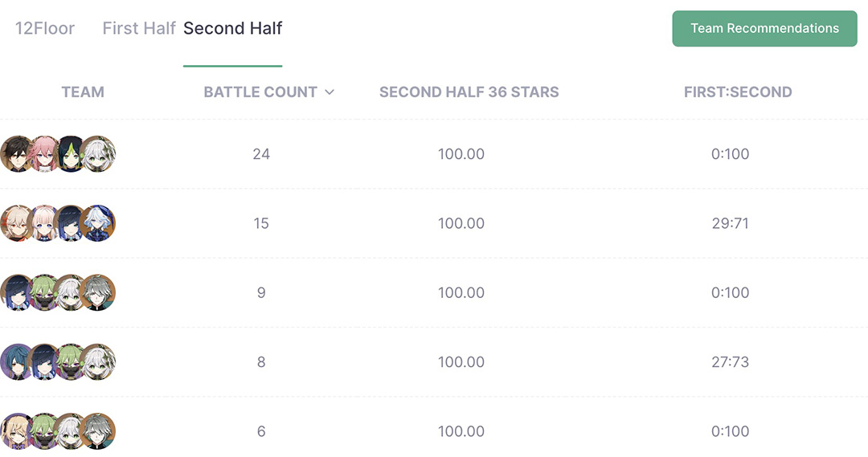Screen dimensions: 868x457
Task: Click the Second Half 36 Stars column header
Action: 469,92
